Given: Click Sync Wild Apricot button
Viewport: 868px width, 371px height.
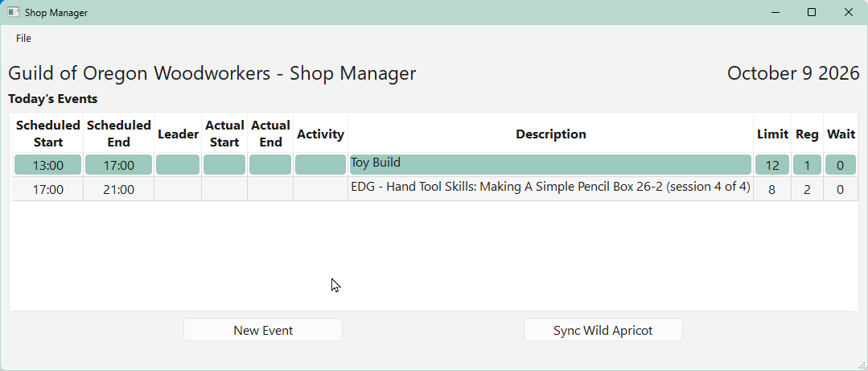Looking at the screenshot, I should click(603, 331).
